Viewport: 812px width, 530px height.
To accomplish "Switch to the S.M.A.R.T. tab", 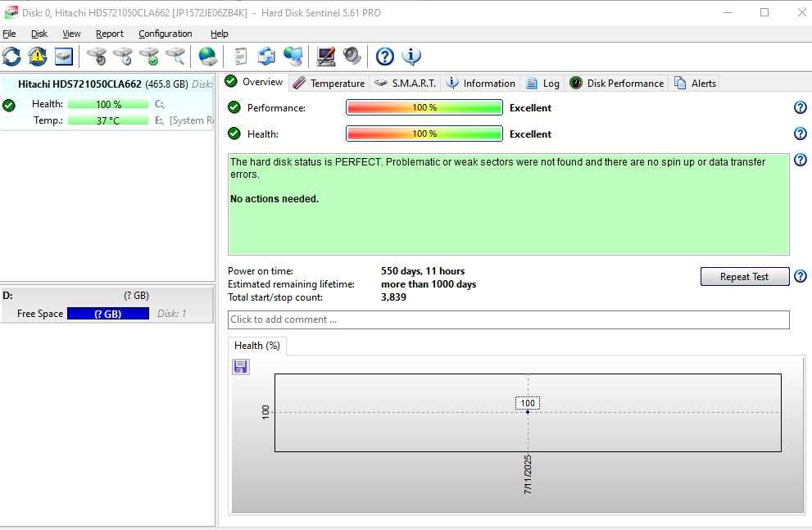I will click(405, 84).
